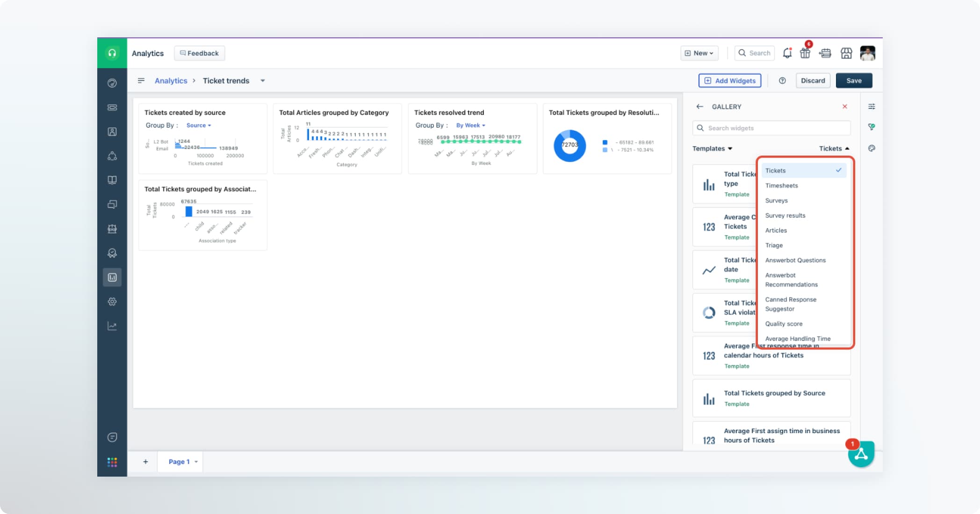The height and width of the screenshot is (514, 980).
Task: Select Answerbot Questions in the list
Action: click(x=803, y=260)
